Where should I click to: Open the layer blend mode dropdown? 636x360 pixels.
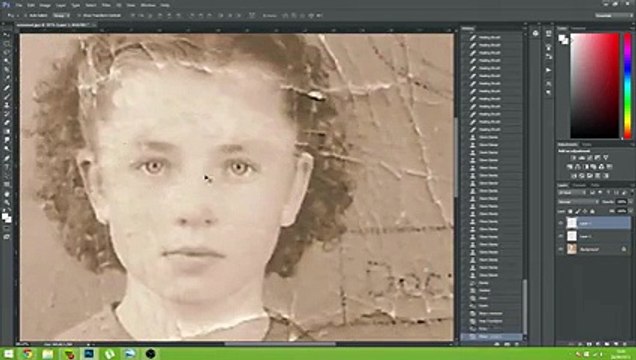point(579,201)
